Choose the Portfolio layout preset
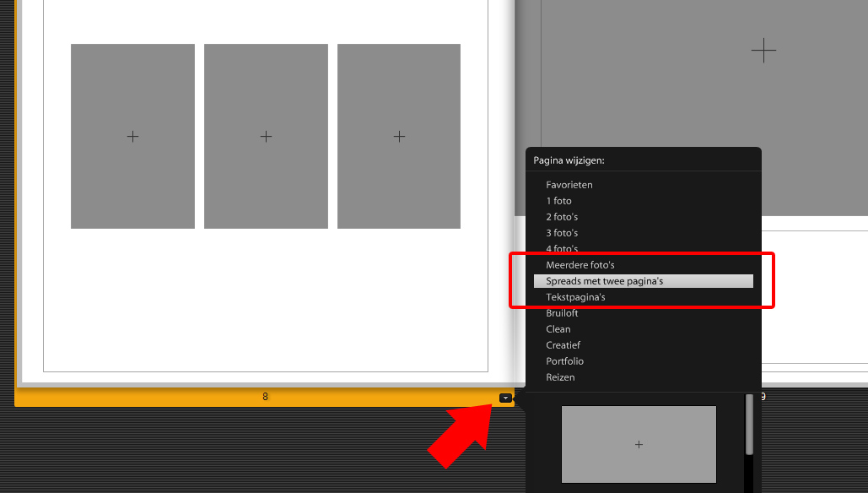 coord(563,361)
